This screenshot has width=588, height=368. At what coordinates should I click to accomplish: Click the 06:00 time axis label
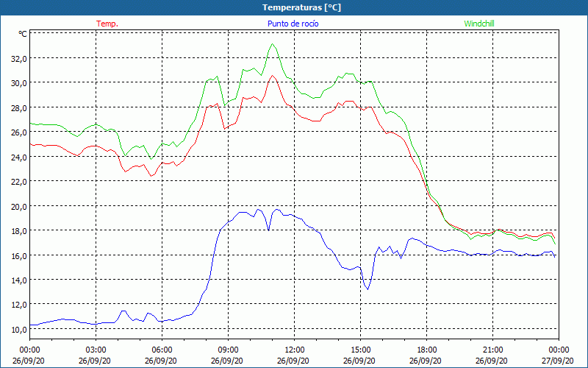162,350
